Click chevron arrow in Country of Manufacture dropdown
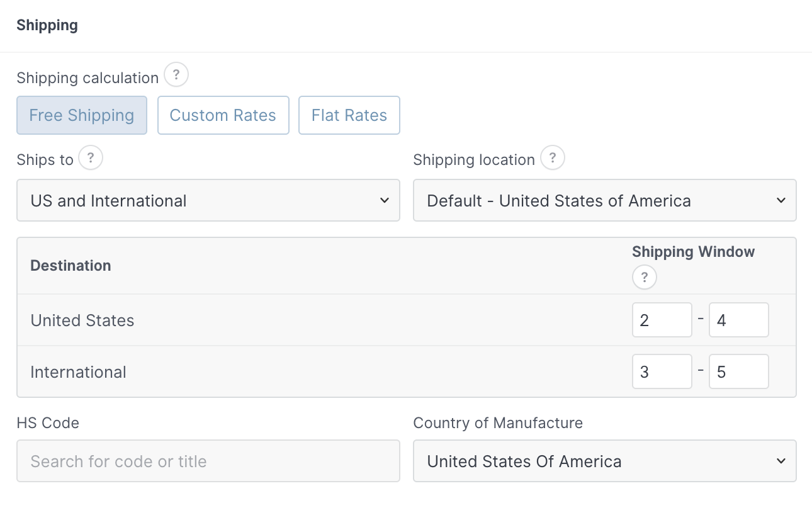The height and width of the screenshot is (515, 812). click(x=781, y=461)
